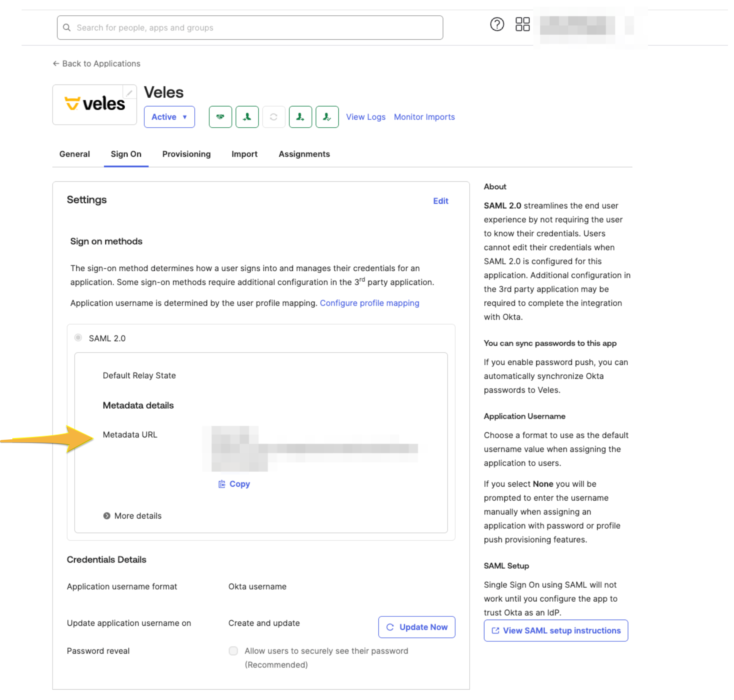Click the clipboard icon beside Copy
Image resolution: width=734 pixels, height=700 pixels.
(222, 484)
